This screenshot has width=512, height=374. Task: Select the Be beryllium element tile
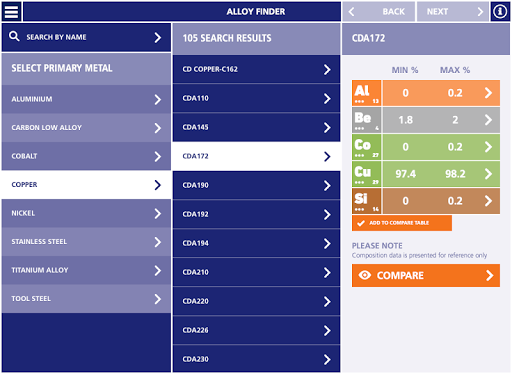[x=367, y=120]
